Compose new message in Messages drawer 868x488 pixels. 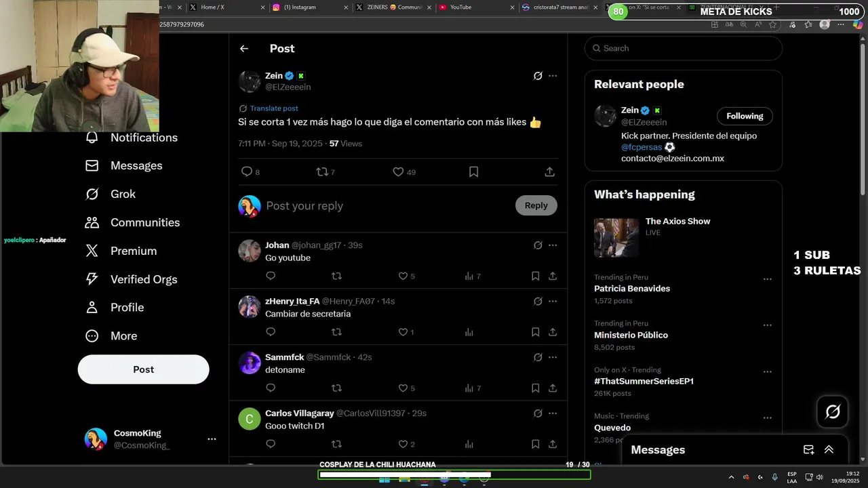(x=808, y=450)
